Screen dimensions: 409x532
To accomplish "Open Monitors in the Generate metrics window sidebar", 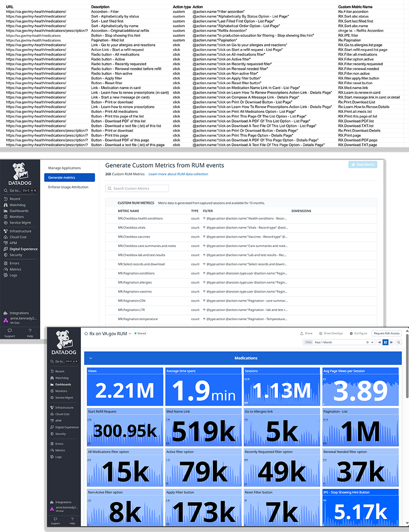I will pyautogui.click(x=14, y=217).
